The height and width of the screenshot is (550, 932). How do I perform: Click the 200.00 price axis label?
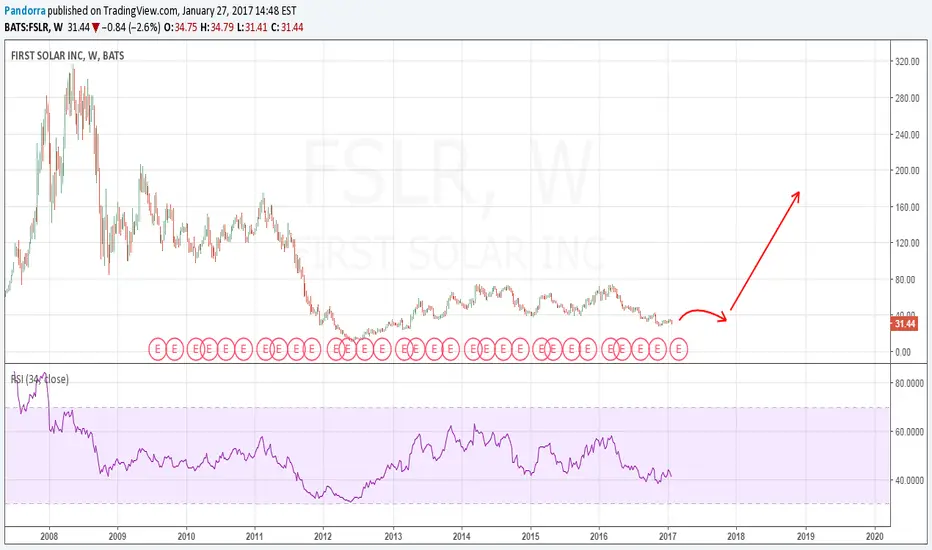tap(907, 171)
